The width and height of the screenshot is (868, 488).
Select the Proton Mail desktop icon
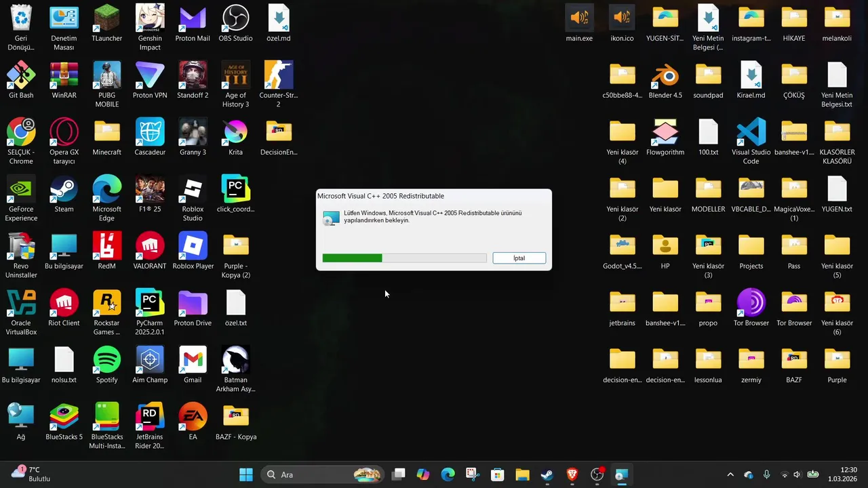(193, 23)
